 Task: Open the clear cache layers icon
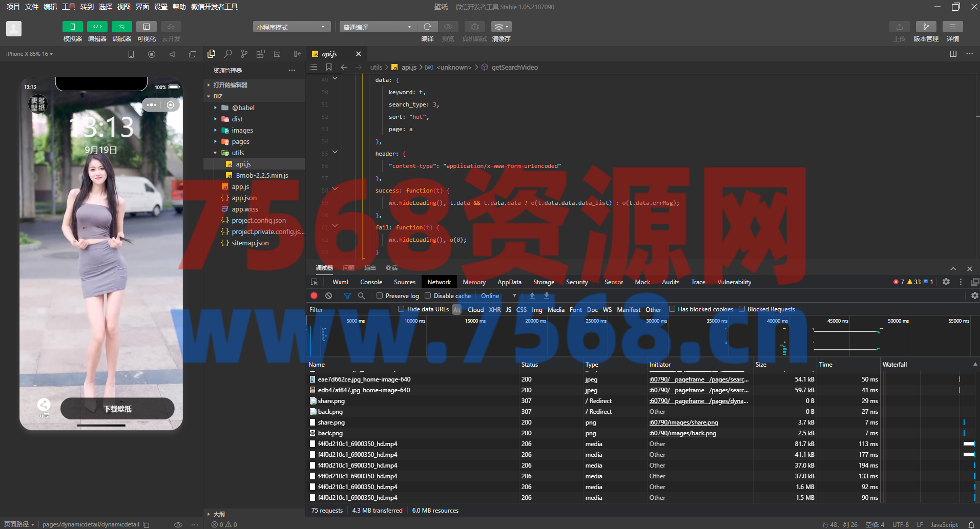(501, 27)
